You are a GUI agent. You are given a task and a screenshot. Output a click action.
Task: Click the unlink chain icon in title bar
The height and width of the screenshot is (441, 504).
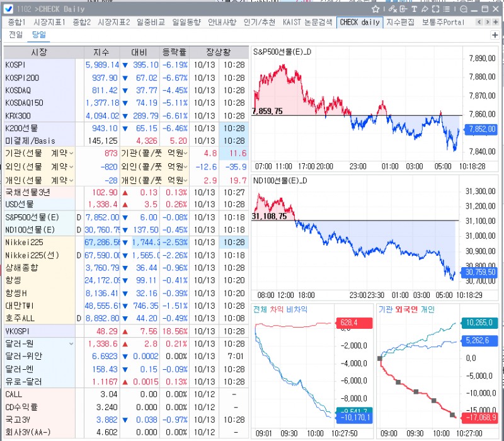pos(392,9)
